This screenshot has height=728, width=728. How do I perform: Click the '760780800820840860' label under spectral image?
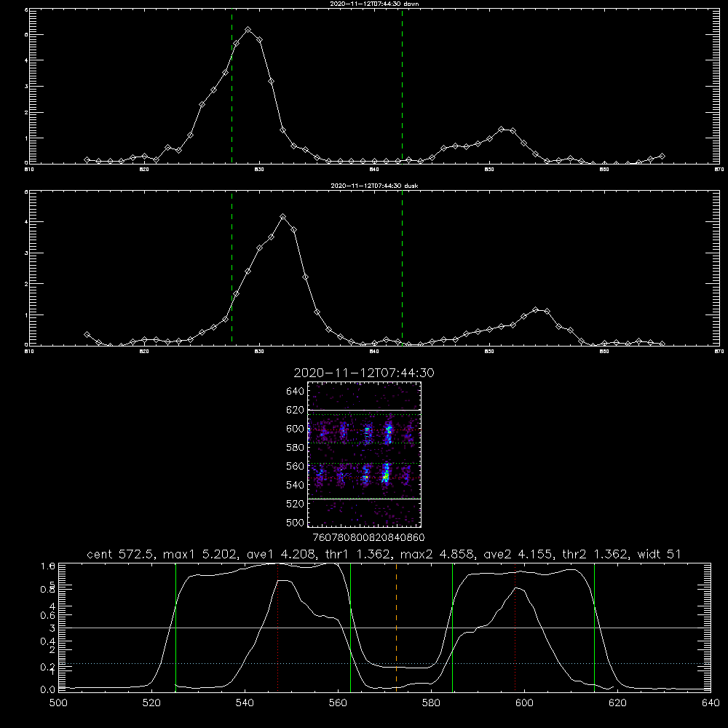[368, 538]
